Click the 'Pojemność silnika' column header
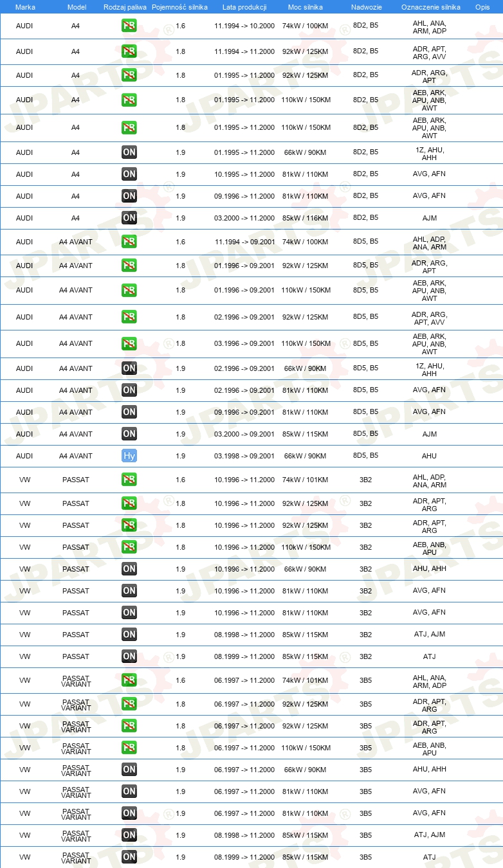This screenshot has width=503, height=868. pos(179,7)
